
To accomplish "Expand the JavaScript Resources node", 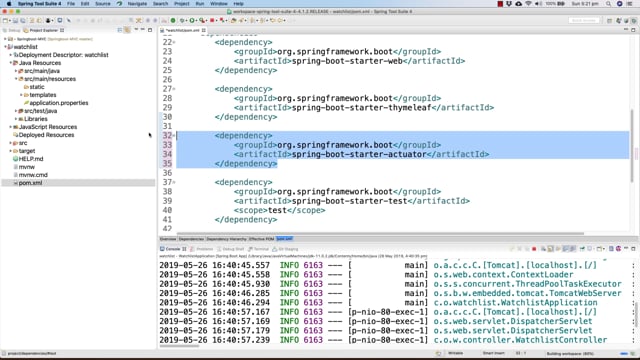I will pos(11,127).
